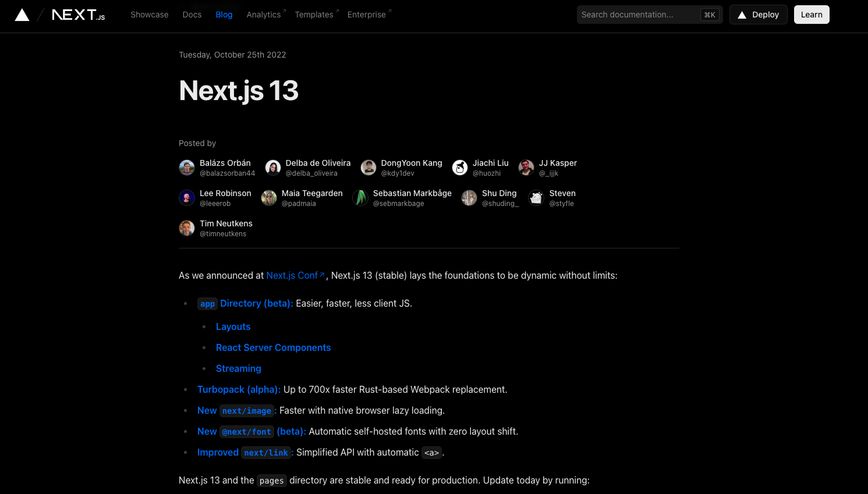The width and height of the screenshot is (868, 494).
Task: Open the Docs nav item
Action: click(192, 15)
